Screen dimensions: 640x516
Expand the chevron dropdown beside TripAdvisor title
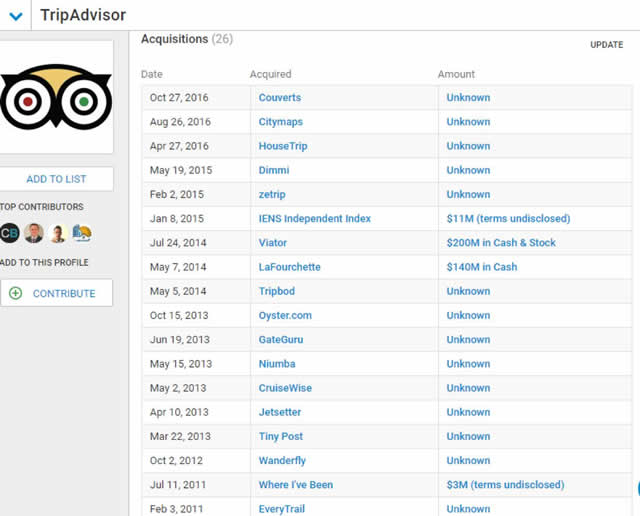(15, 16)
